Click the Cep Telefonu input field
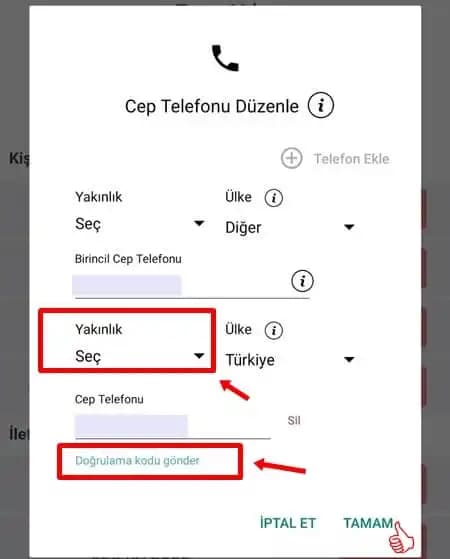This screenshot has height=559, width=450. pyautogui.click(x=173, y=426)
